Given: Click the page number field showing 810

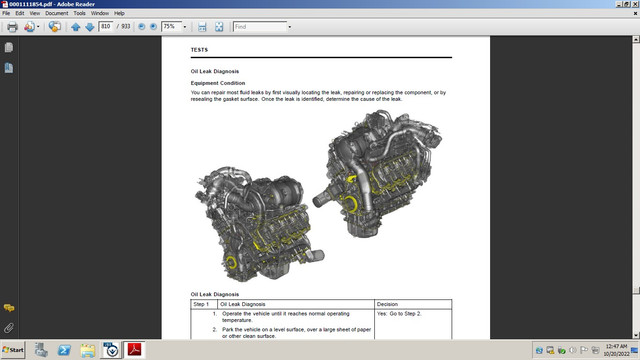Looking at the screenshot, I should click(x=106, y=27).
